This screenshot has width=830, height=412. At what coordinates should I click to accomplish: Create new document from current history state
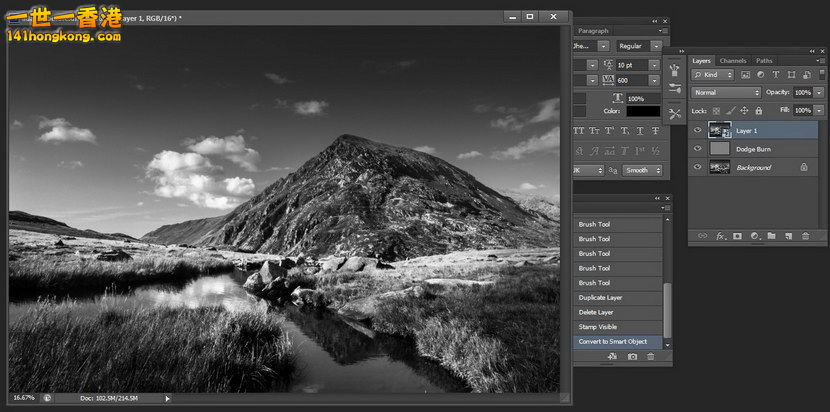(x=612, y=356)
